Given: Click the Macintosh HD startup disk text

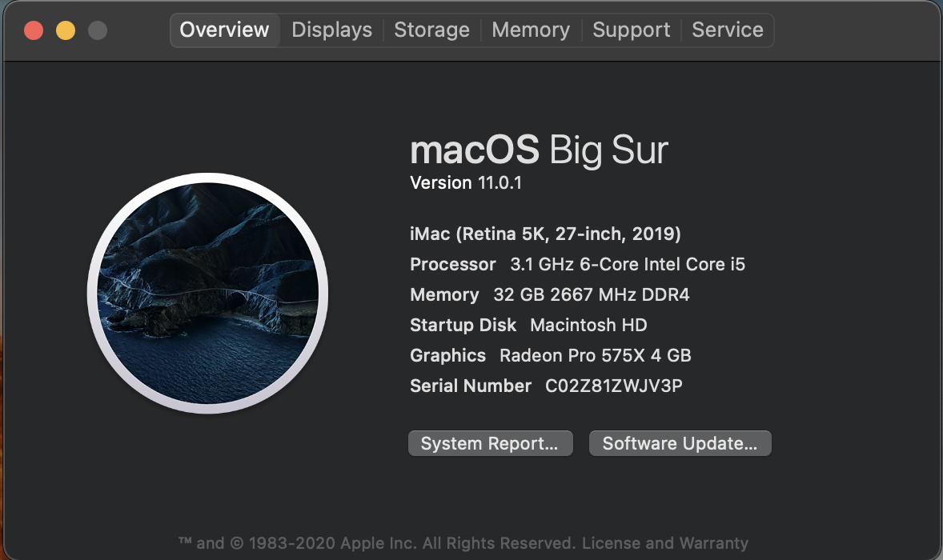Looking at the screenshot, I should pos(588,325).
